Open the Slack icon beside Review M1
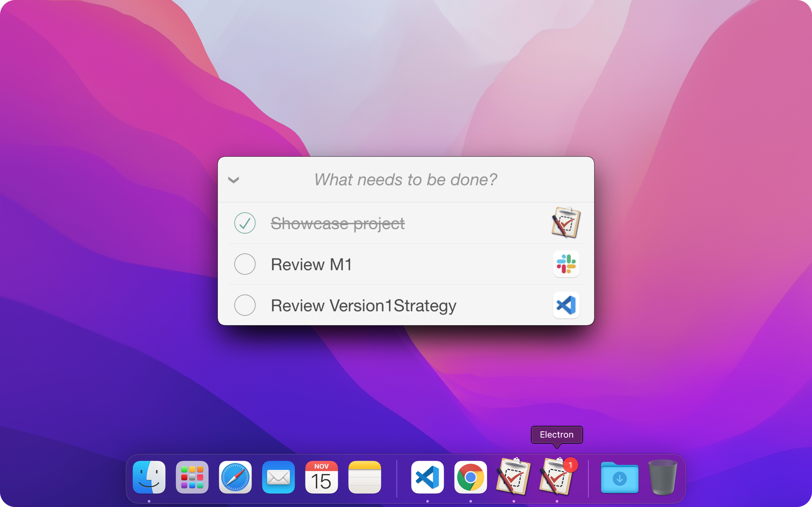The image size is (812, 507). coord(566,264)
